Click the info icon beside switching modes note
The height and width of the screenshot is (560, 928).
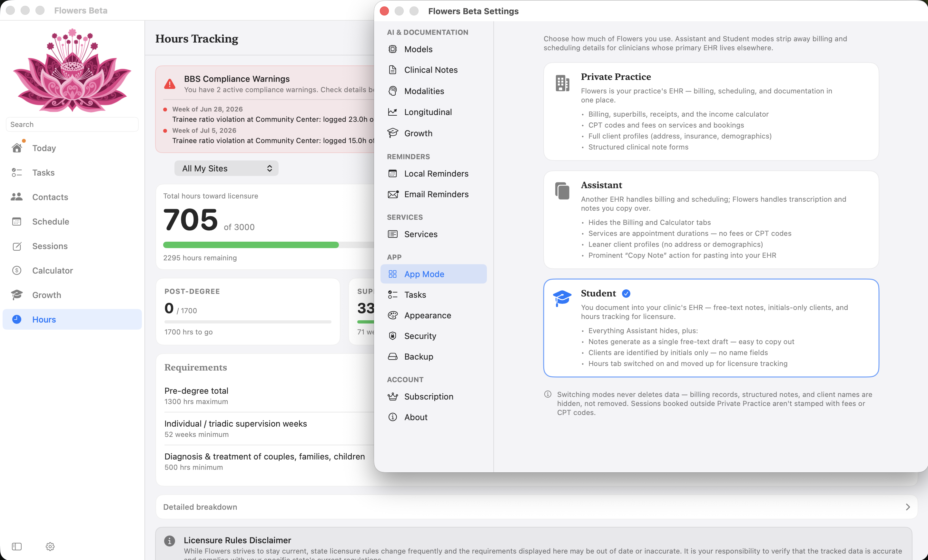tap(548, 394)
